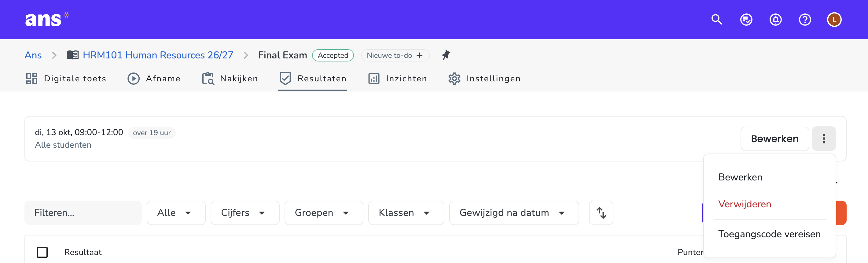
Task: Choose Toegangscode vereisen in the menu
Action: tap(770, 234)
